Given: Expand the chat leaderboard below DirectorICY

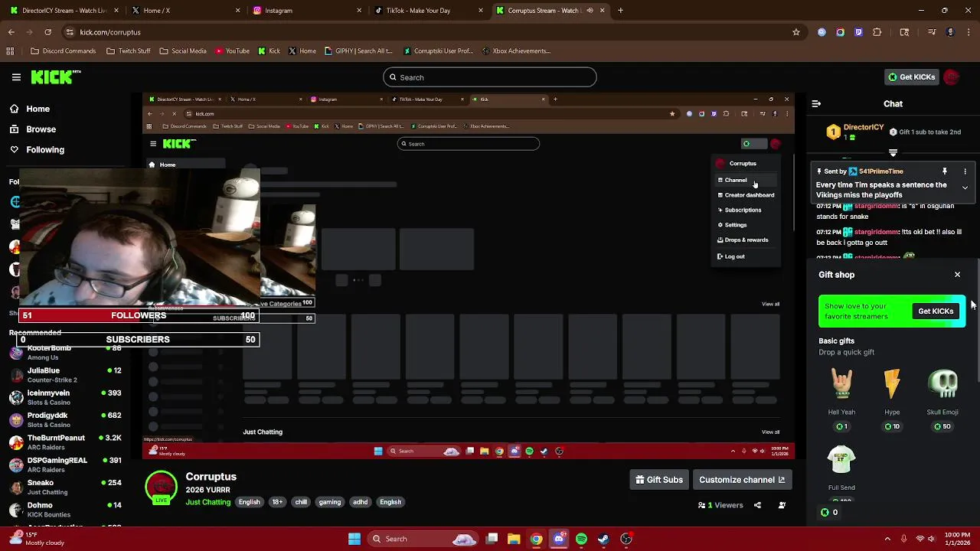Looking at the screenshot, I should pos(893,153).
